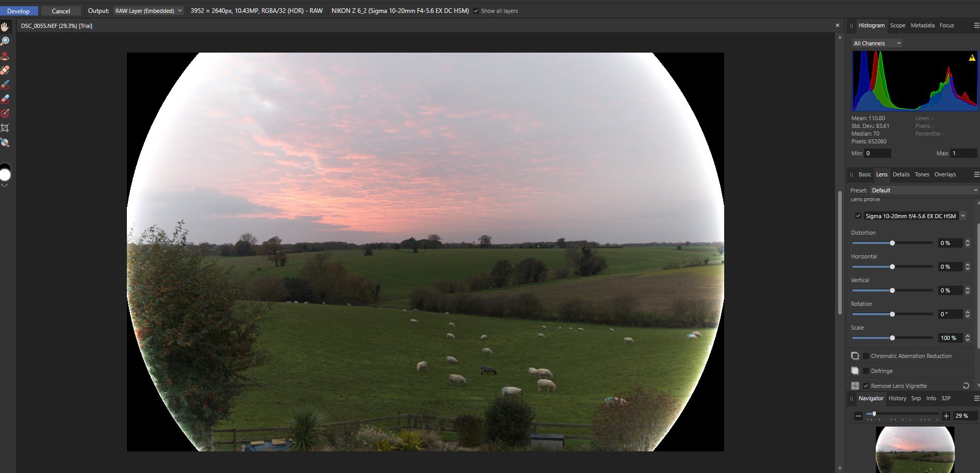Enable the Chromatic Aberration Reduction checkbox
Viewport: 980px width, 473px height.
[x=866, y=356]
